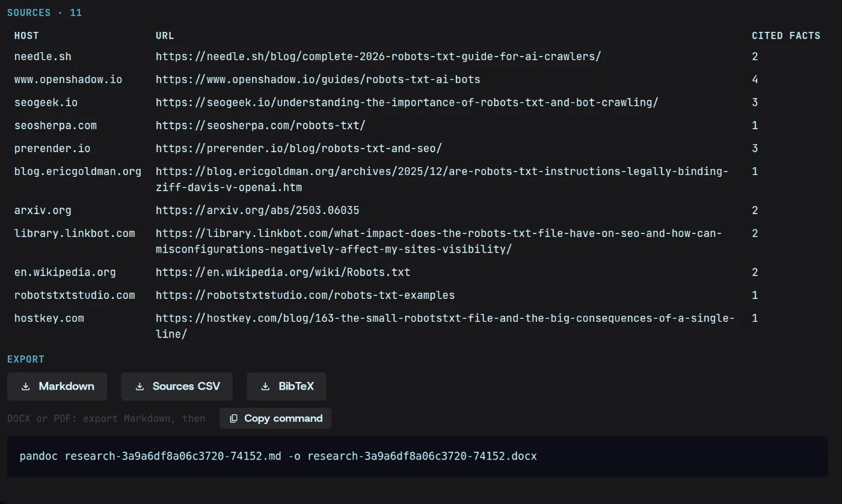This screenshot has height=504, width=842.
Task: Click cited facts count for hostkey.com row
Action: point(755,318)
